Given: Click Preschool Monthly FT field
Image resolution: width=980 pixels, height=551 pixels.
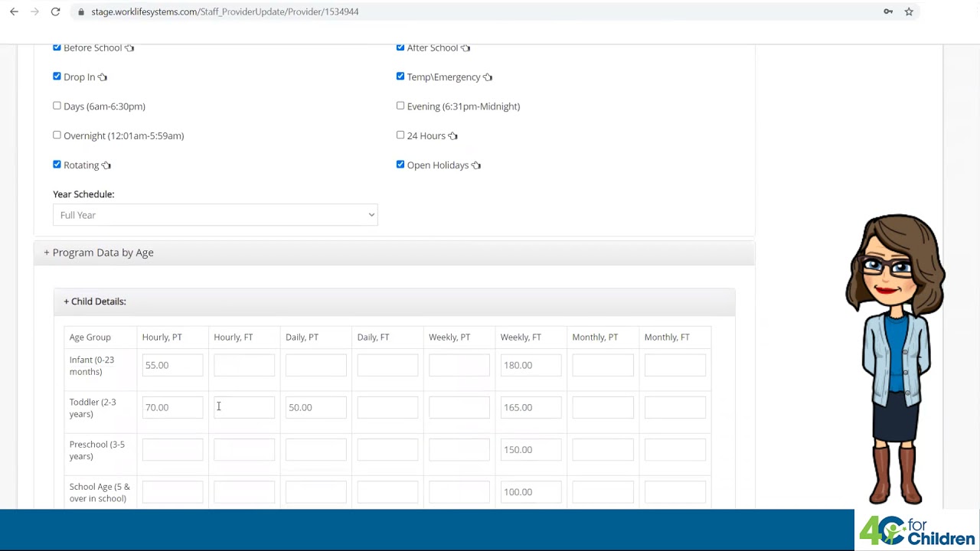Looking at the screenshot, I should pos(675,449).
